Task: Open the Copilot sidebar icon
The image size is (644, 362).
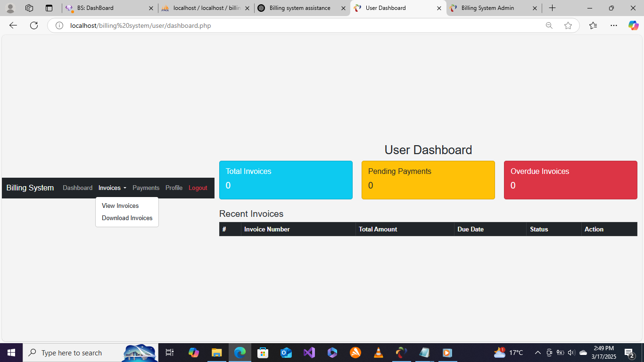Action: 633,25
